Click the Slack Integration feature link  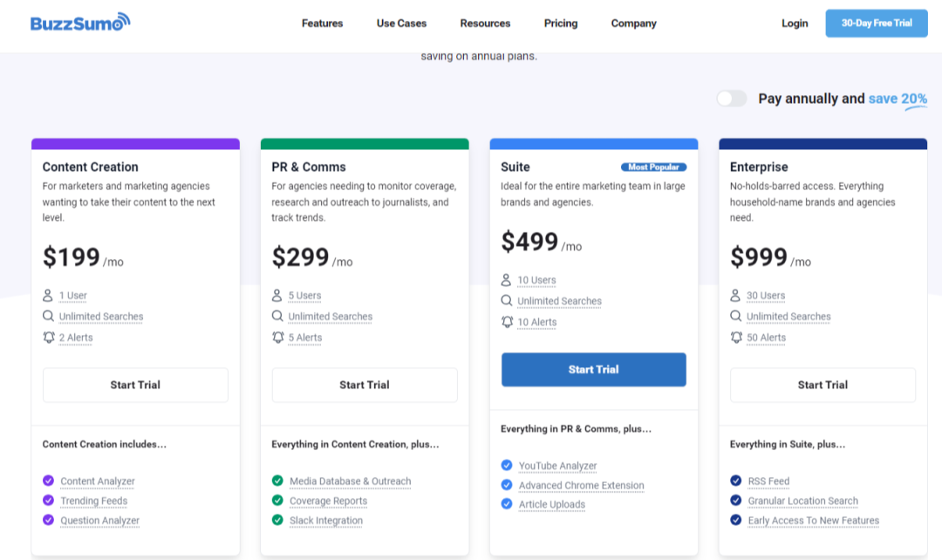coord(326,521)
